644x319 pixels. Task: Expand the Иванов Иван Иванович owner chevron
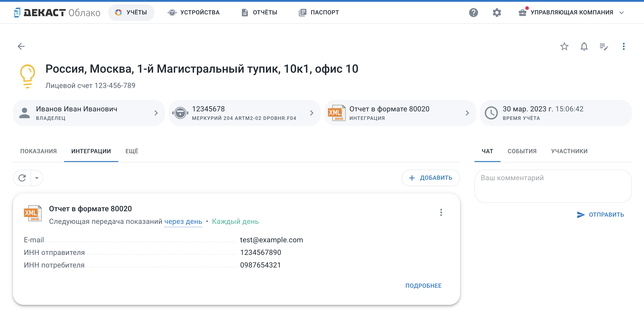(156, 113)
